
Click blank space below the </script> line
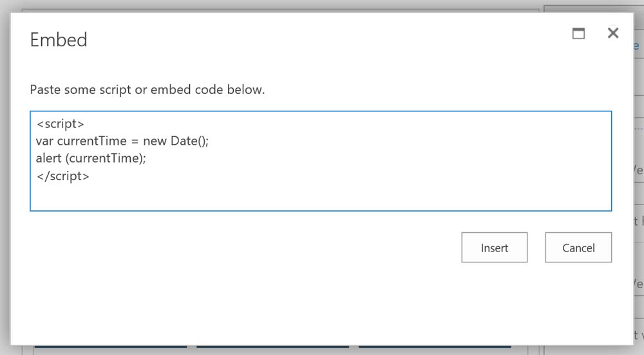258,196
